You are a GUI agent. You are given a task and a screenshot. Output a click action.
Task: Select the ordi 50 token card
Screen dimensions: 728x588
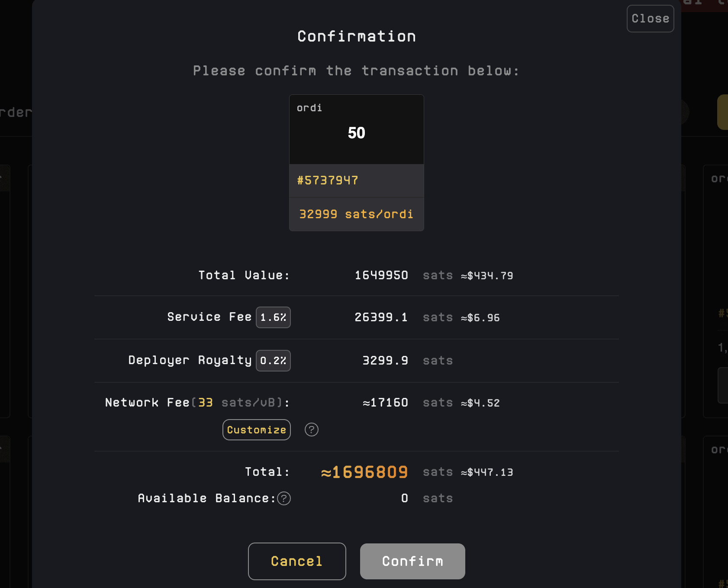(x=356, y=129)
